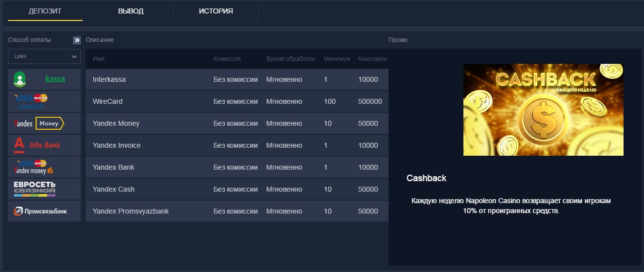Collapse payment list with double-arrow icon
This screenshot has width=644, height=272.
[x=77, y=40]
